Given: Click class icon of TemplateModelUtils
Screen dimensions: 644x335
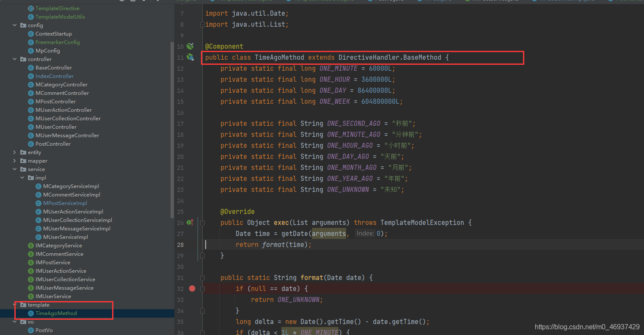Looking at the screenshot, I should pyautogui.click(x=31, y=17).
